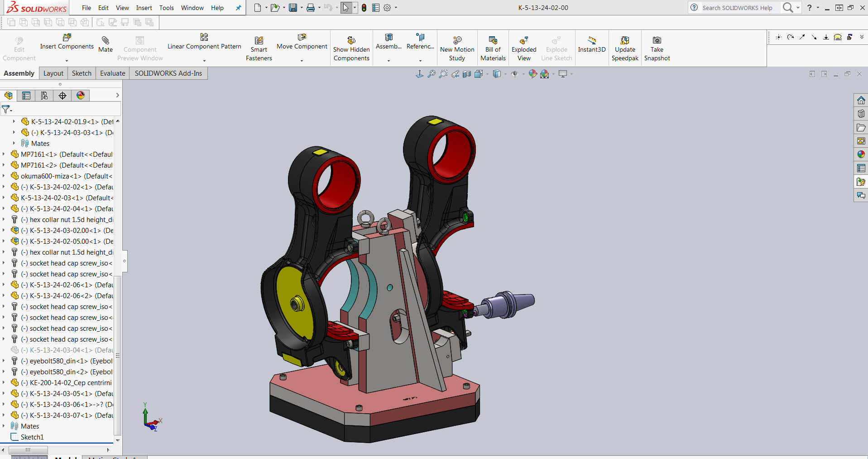Switch to SOLIDWORKS Add-Ins tab
Screen dimensions: 868x459
click(168, 73)
